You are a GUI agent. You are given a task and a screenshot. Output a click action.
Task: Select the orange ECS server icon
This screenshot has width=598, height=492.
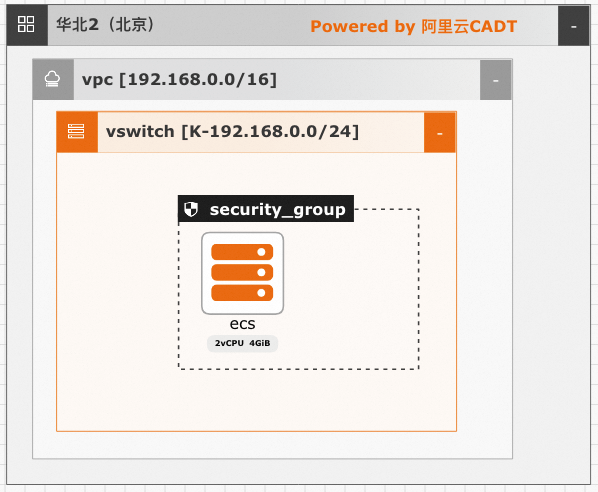point(243,273)
